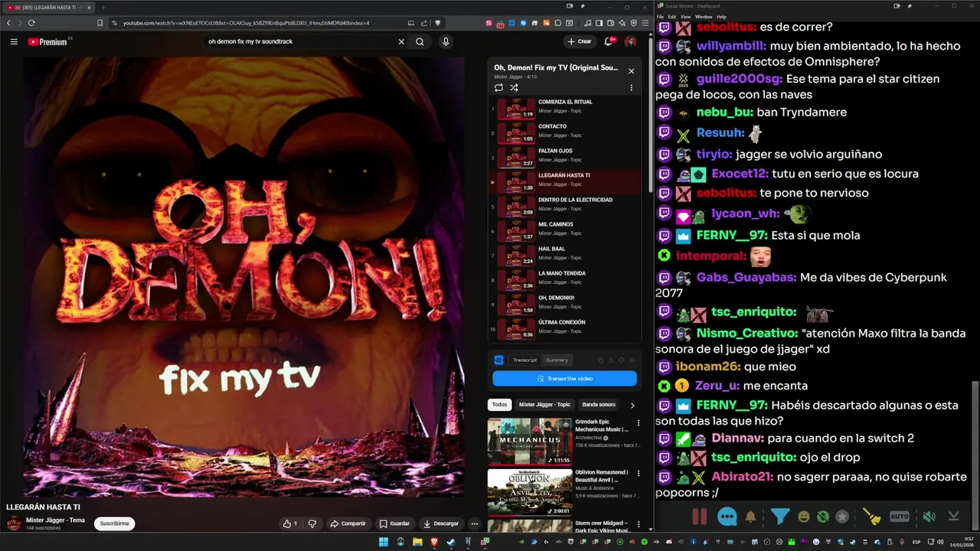The width and height of the screenshot is (980, 551).
Task: Start voice search with the microphone
Action: click(446, 41)
